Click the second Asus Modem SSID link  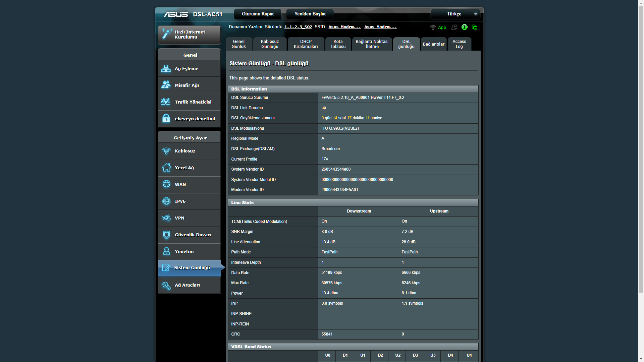[x=380, y=27]
